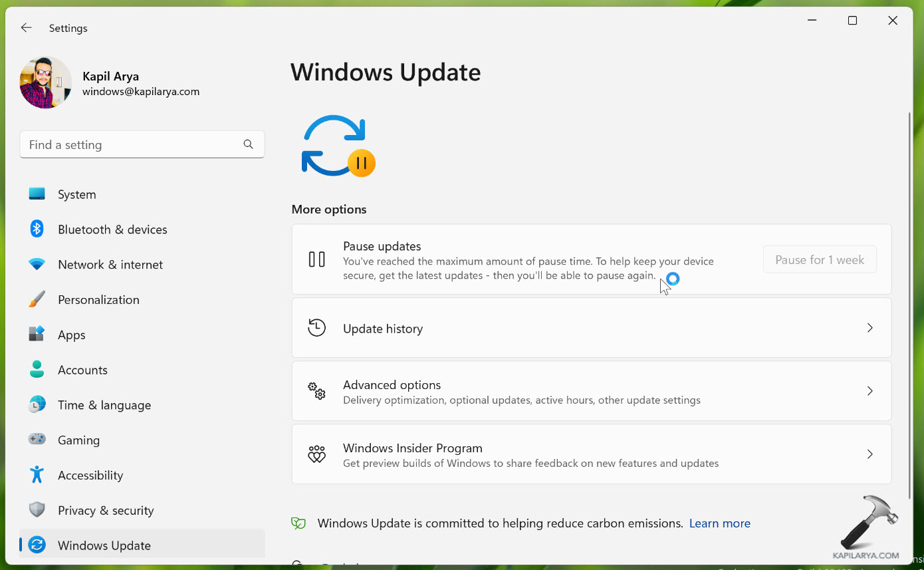924x570 pixels.
Task: Click the Pause for 1 week button
Action: click(x=820, y=259)
